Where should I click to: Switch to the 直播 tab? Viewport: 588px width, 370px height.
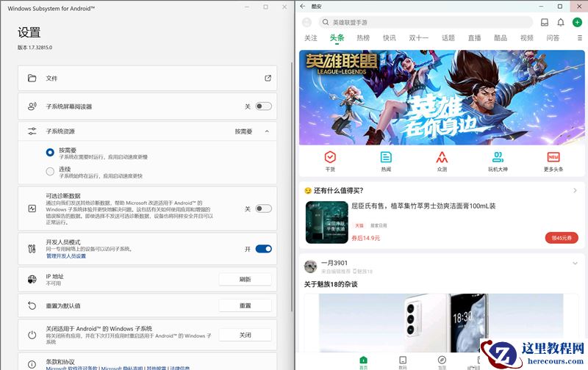click(x=474, y=38)
